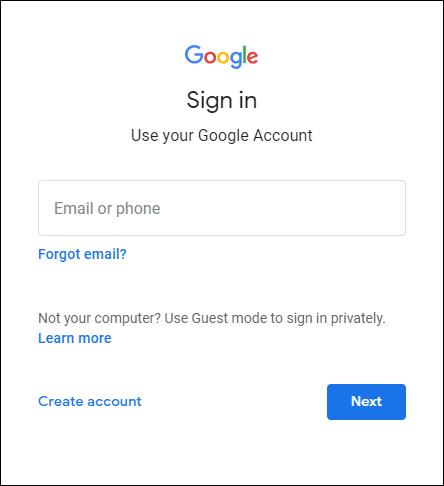Click the blue Next button

tap(366, 402)
